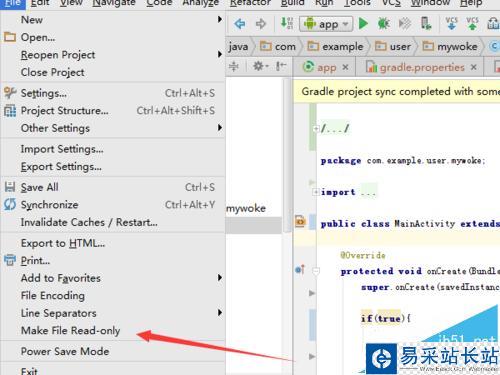Collapse the onCreate method fold
The width and height of the screenshot is (500, 375).
coord(316,271)
